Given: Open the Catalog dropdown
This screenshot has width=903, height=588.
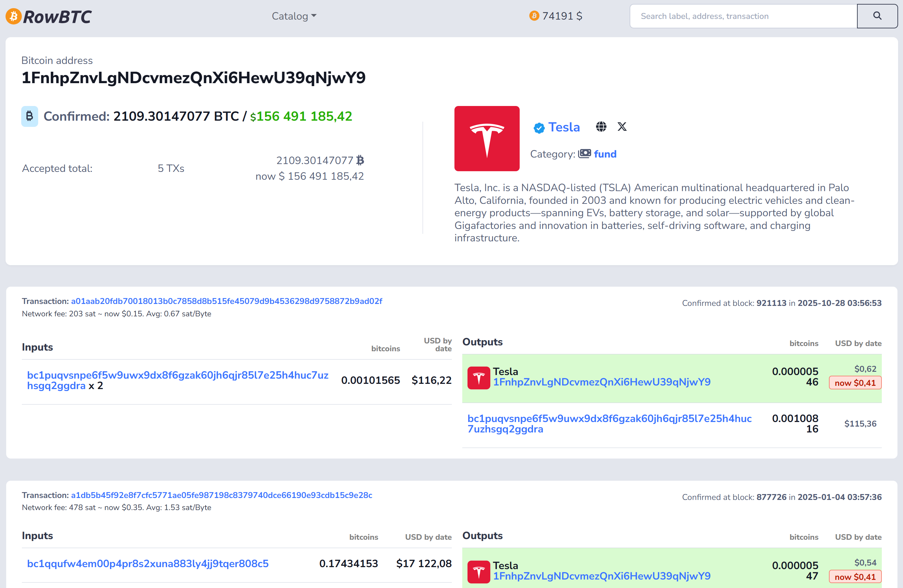Looking at the screenshot, I should click(290, 16).
